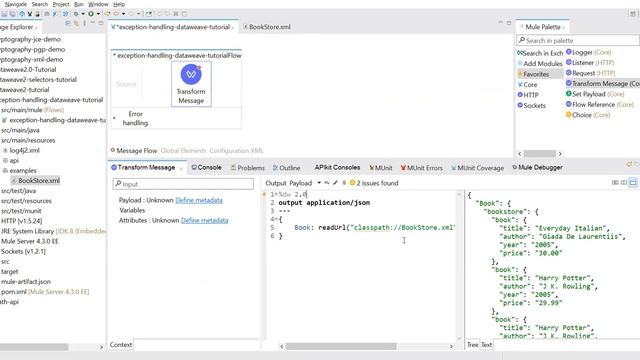Click the link-with-editor icon in Package Explorer

tap(76, 24)
